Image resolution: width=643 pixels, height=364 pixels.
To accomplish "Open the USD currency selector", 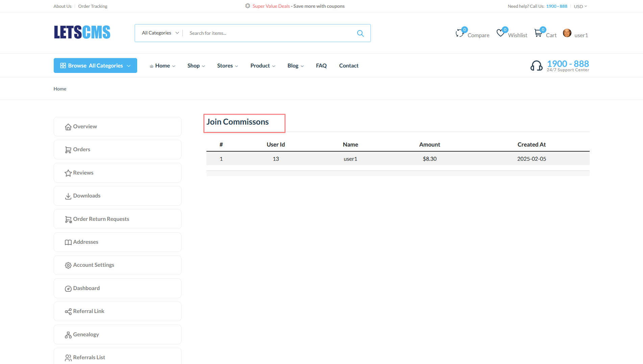I will tap(580, 6).
